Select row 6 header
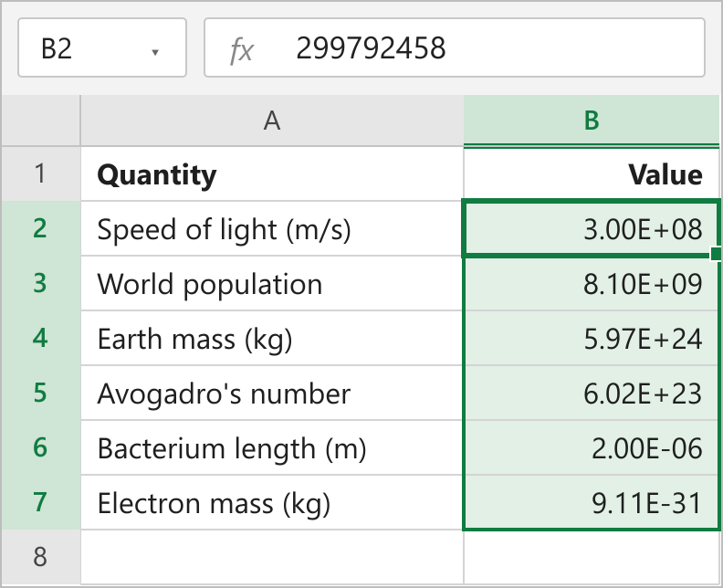 pos(40,447)
